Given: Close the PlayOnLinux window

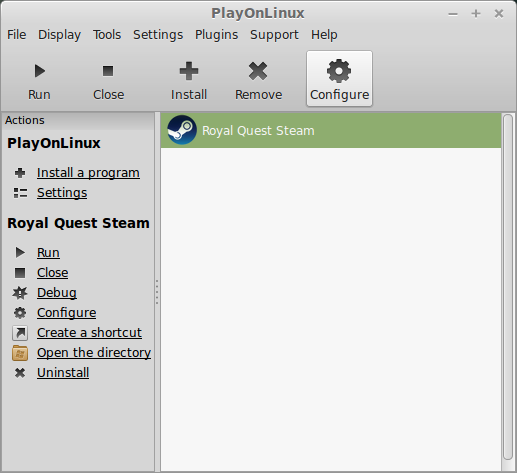Looking at the screenshot, I should click(x=499, y=14).
